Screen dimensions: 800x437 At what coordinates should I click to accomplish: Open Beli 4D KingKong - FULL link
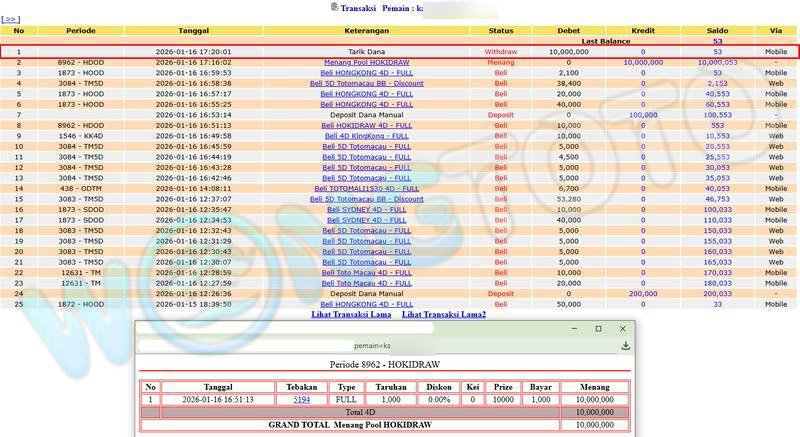(x=367, y=135)
